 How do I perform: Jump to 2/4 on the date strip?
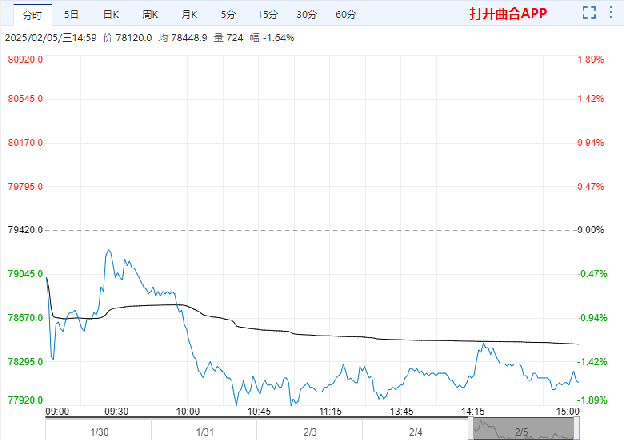click(415, 431)
